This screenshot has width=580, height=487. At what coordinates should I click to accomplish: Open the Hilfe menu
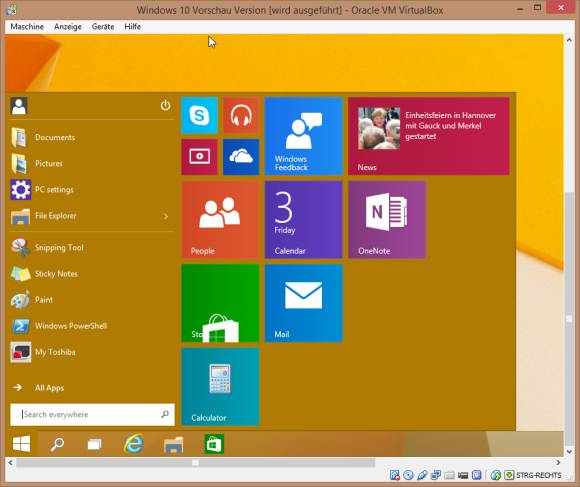[x=132, y=27]
